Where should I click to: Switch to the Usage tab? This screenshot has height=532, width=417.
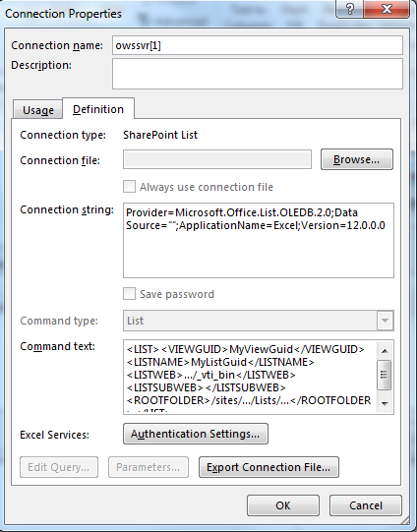(x=38, y=110)
